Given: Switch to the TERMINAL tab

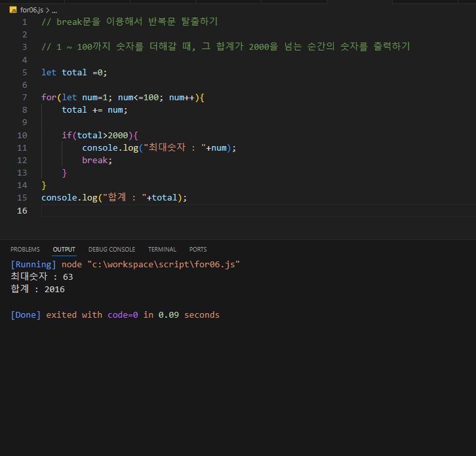Looking at the screenshot, I should tap(162, 250).
